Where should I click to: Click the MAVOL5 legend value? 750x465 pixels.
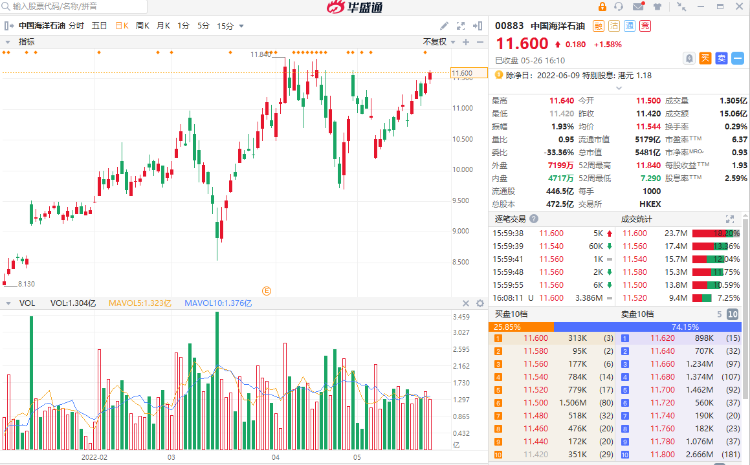pyautogui.click(x=140, y=303)
